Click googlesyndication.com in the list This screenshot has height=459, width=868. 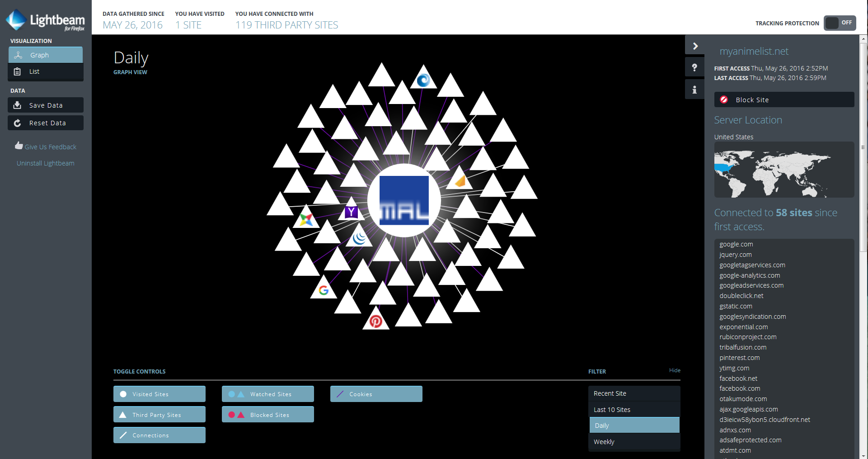[753, 317]
